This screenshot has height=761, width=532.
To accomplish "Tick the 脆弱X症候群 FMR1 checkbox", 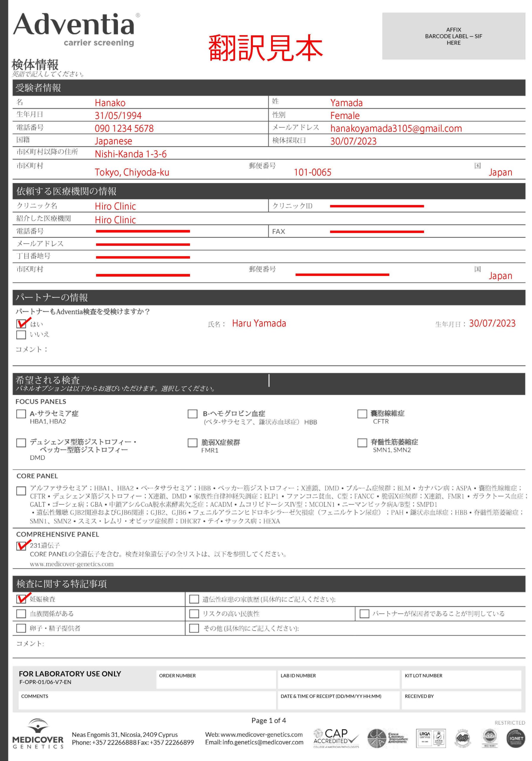I will (x=192, y=443).
